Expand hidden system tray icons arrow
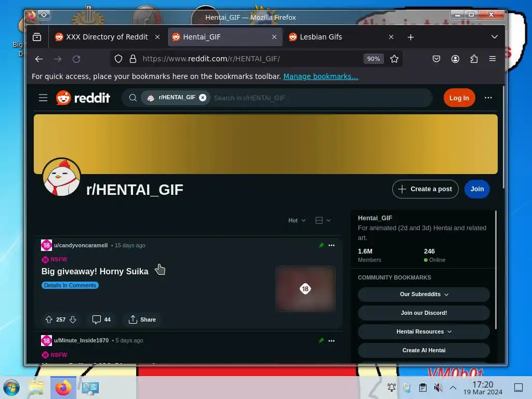This screenshot has height=399, width=532. 453,388
